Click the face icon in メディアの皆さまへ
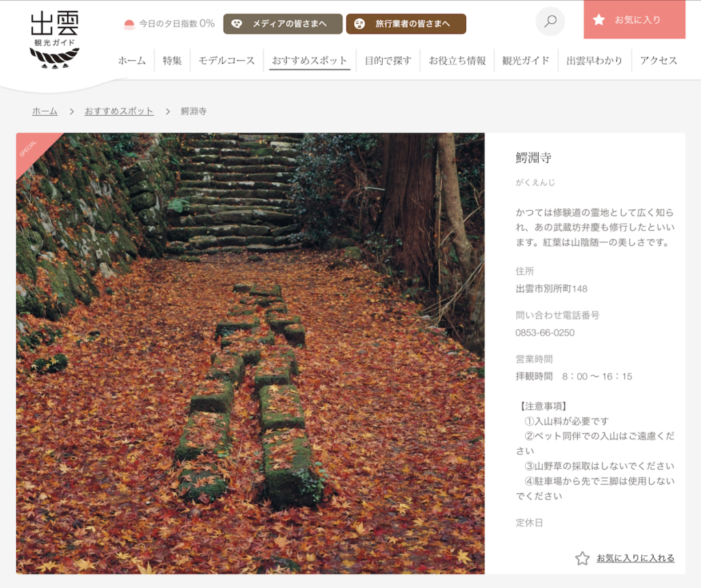This screenshot has width=701, height=588. pyautogui.click(x=237, y=24)
